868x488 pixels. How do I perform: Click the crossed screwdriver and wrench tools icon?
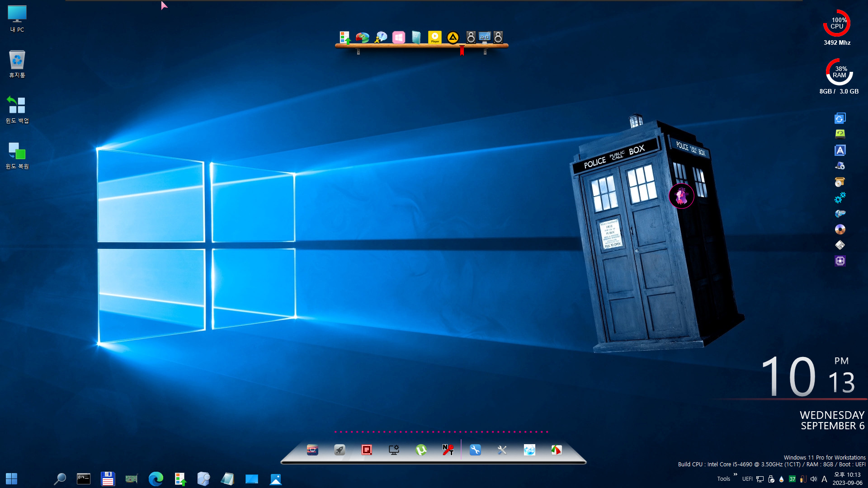502,450
